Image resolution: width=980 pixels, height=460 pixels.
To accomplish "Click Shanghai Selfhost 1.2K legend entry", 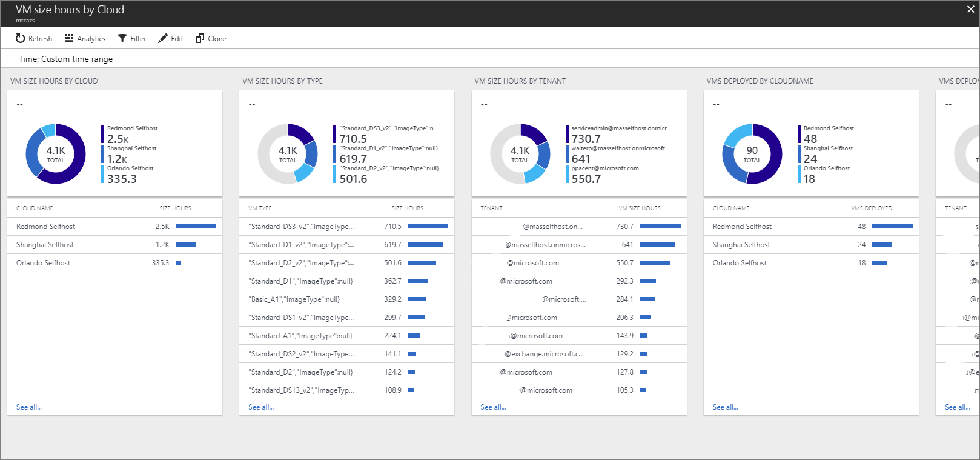I will (129, 155).
